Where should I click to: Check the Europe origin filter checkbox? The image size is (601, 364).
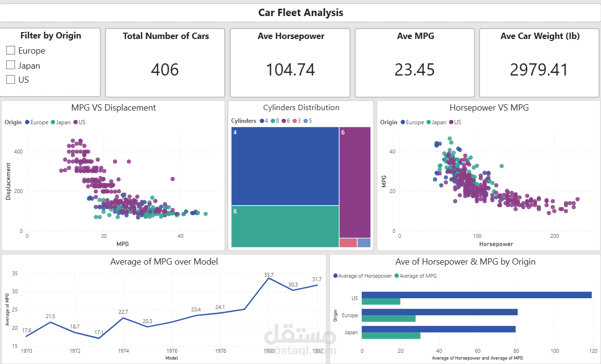11,50
